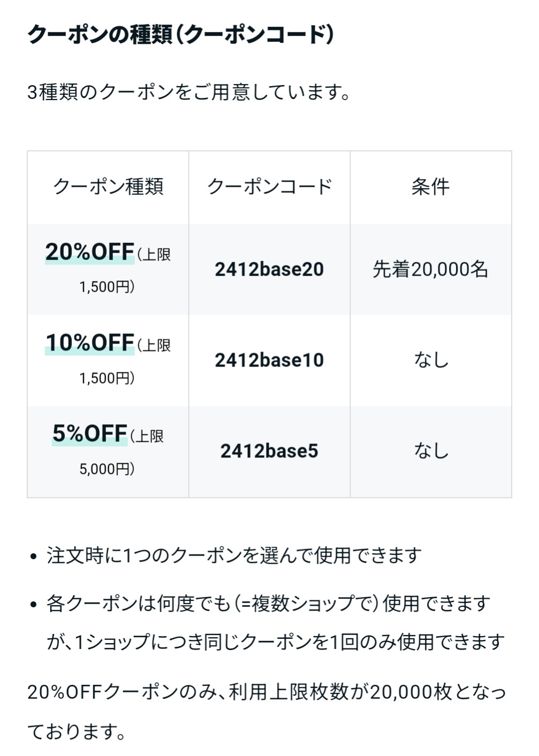The image size is (539, 756).
Task: Click the 20%OFF highlighted label
Action: [x=89, y=252]
